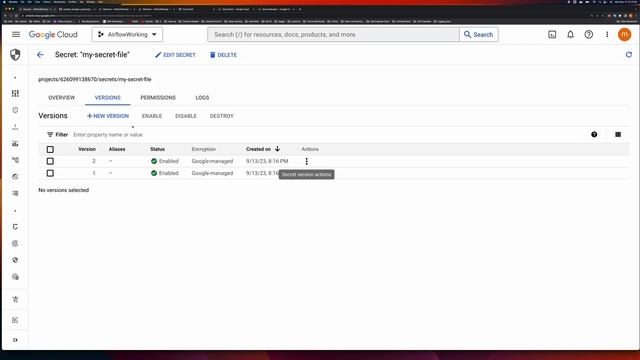Select the Versions tab
Image resolution: width=640 pixels, height=360 pixels.
(x=108, y=98)
